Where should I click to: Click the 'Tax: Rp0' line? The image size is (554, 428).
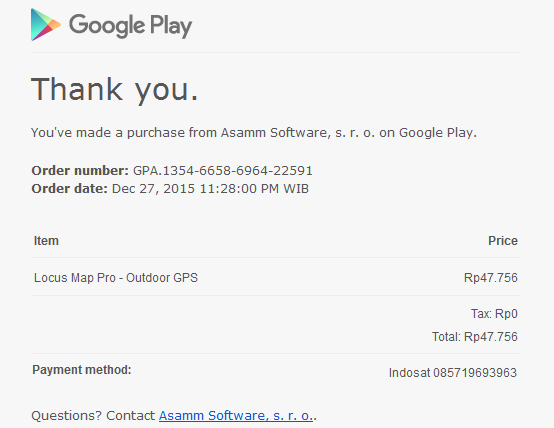point(494,314)
